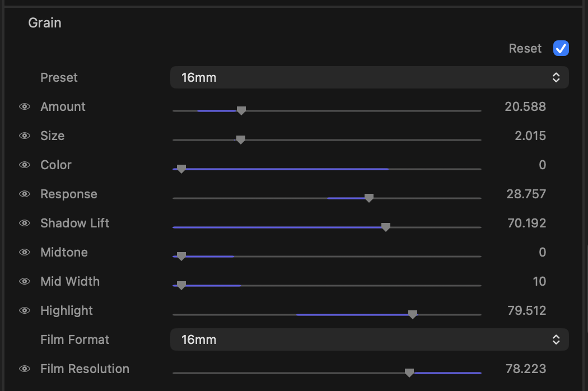
Task: Click the Color slider handle
Action: coord(181,169)
